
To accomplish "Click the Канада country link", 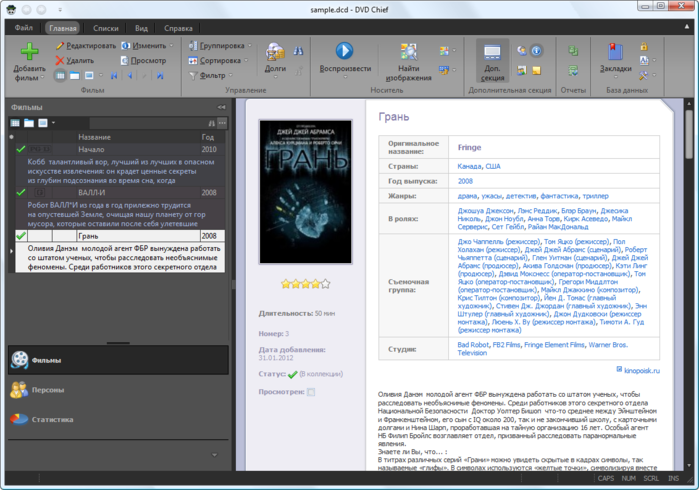I will [x=469, y=166].
